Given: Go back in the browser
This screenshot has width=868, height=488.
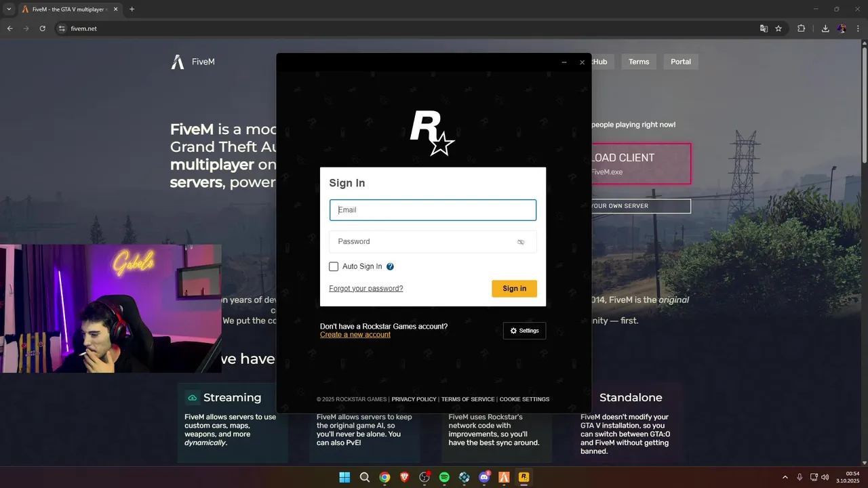Looking at the screenshot, I should pos(9,28).
